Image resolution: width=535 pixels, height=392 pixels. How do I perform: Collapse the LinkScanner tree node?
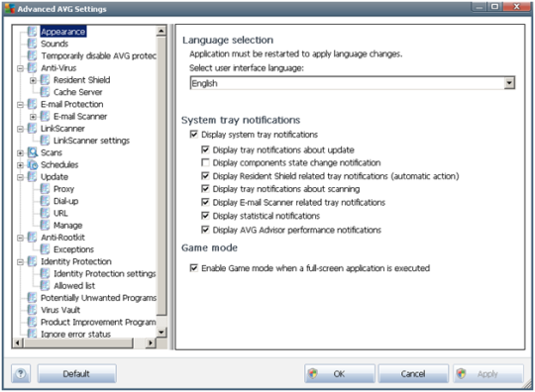pyautogui.click(x=20, y=129)
